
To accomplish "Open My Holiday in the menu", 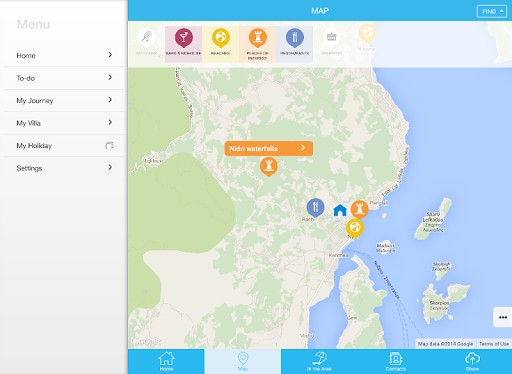I will pyautogui.click(x=64, y=146).
